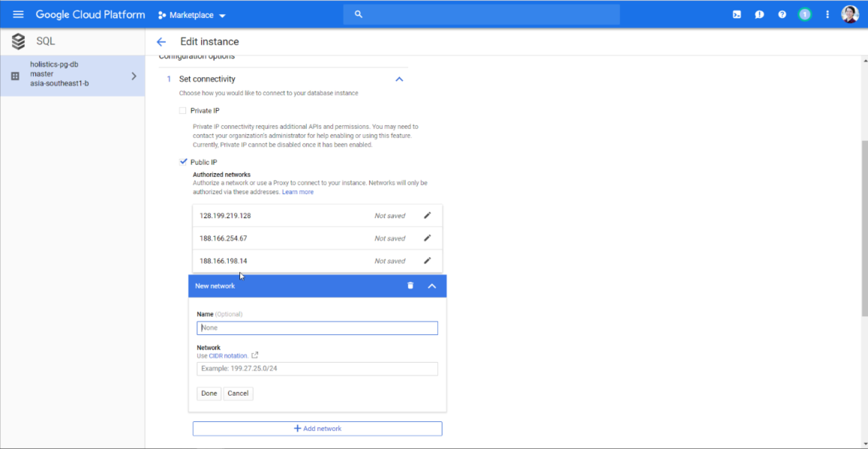Viewport: 868px width, 449px height.
Task: Select the 188.166.254.67 address text
Action: pos(224,238)
